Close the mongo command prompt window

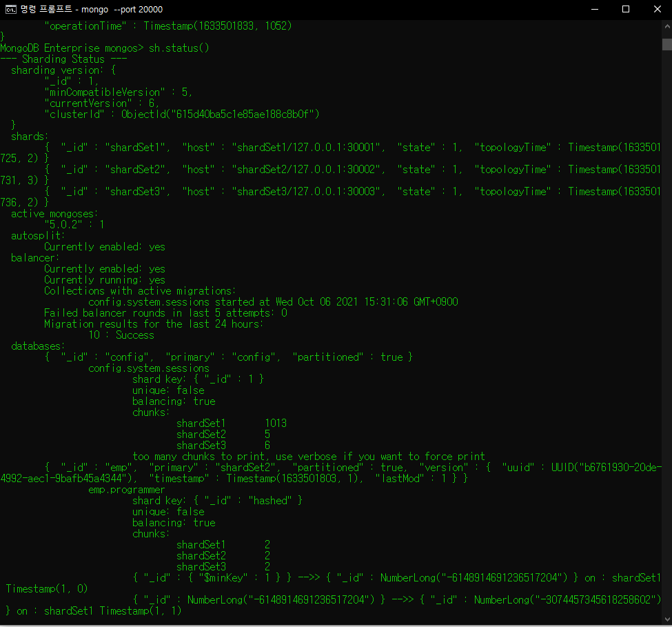point(657,10)
